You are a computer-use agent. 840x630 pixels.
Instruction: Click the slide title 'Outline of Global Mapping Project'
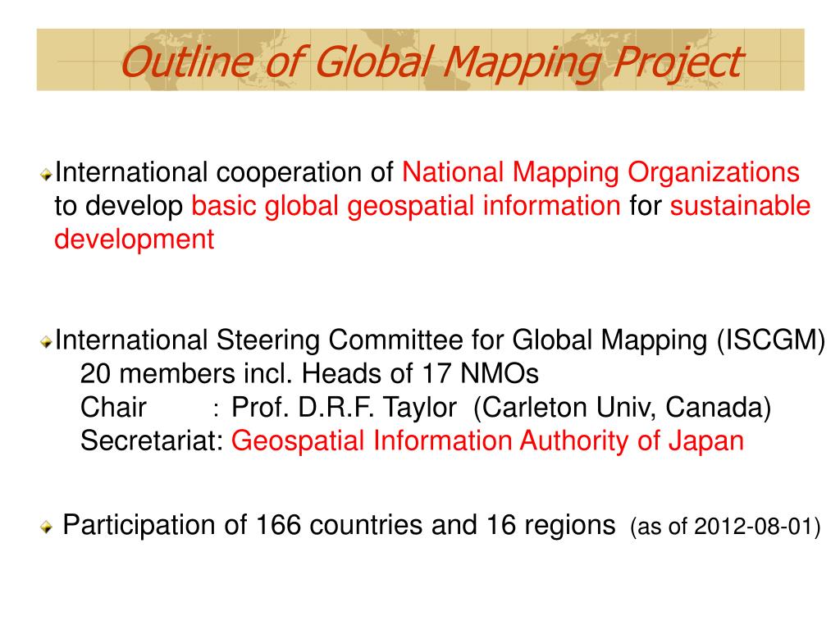431,62
